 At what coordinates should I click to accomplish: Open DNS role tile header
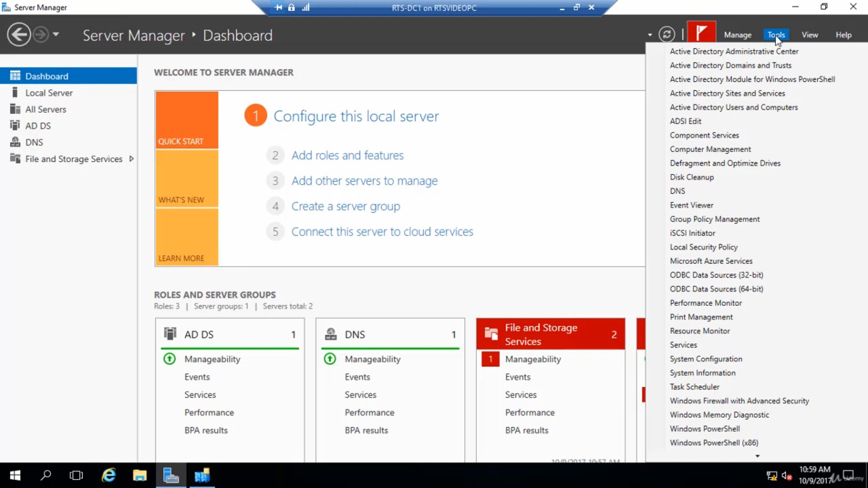coord(390,334)
